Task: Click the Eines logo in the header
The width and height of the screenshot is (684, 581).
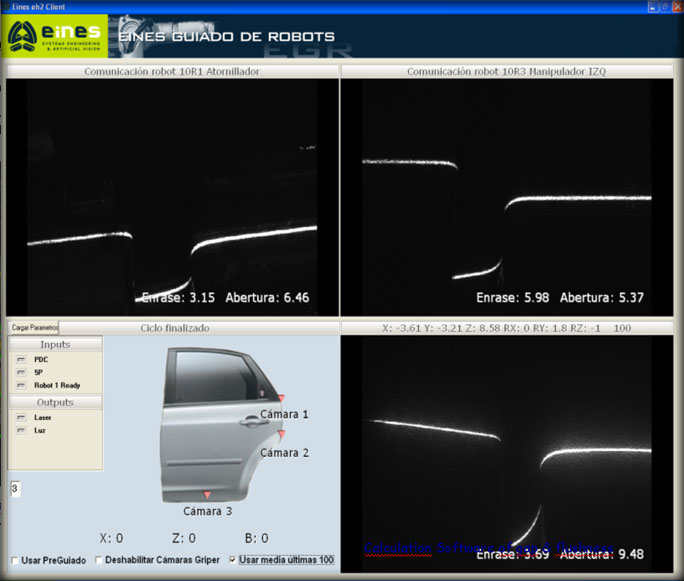Action: (54, 37)
